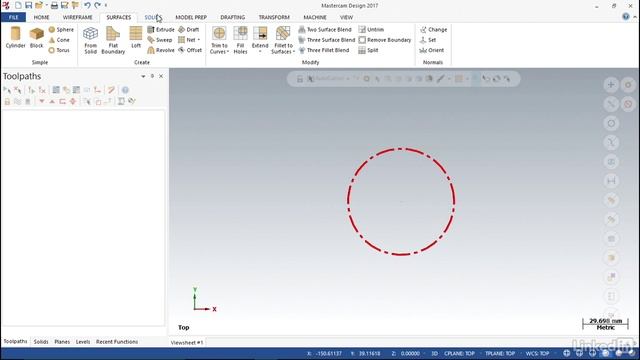Switch to the MODEL PREP tab

[191, 17]
